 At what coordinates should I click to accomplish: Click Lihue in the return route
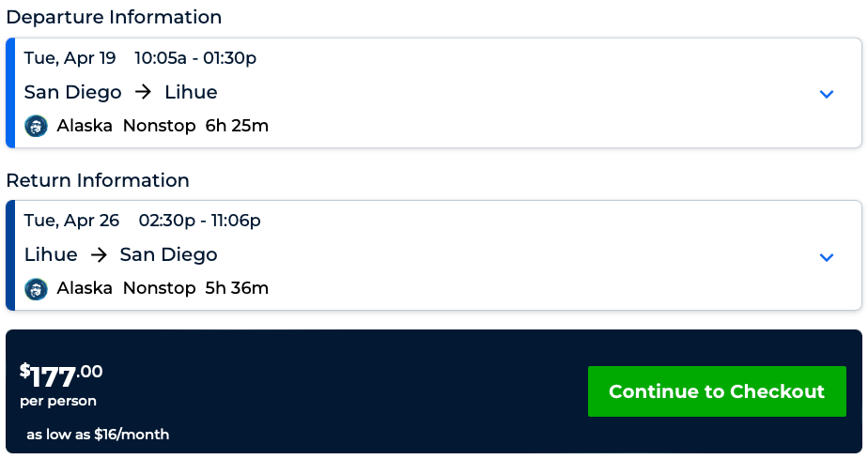(x=51, y=254)
